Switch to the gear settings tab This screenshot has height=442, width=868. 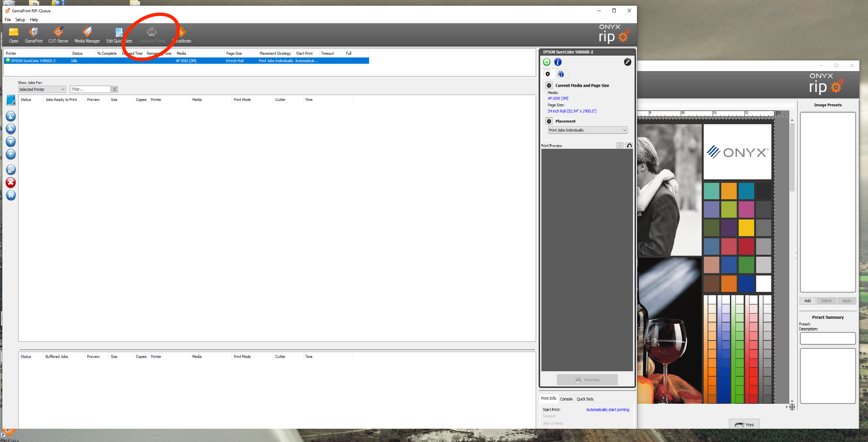[548, 74]
